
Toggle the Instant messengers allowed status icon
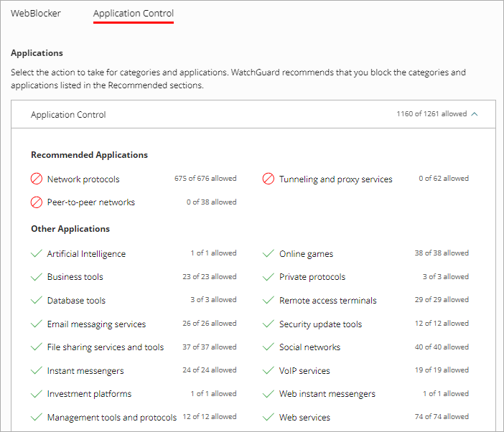37,371
